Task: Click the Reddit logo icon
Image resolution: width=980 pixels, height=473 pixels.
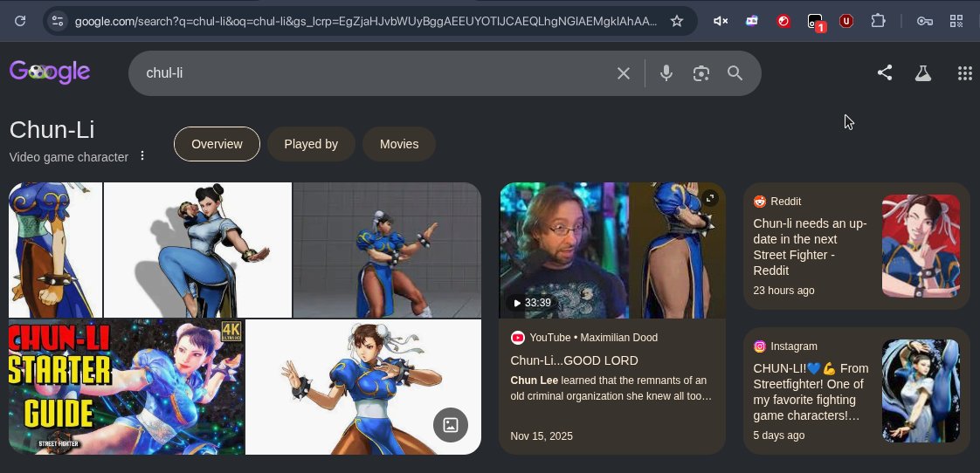Action: (759, 202)
